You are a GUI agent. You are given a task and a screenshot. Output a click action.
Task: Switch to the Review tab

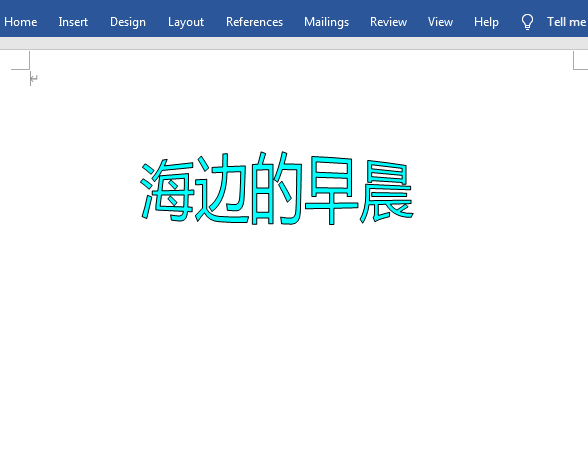[x=388, y=22]
